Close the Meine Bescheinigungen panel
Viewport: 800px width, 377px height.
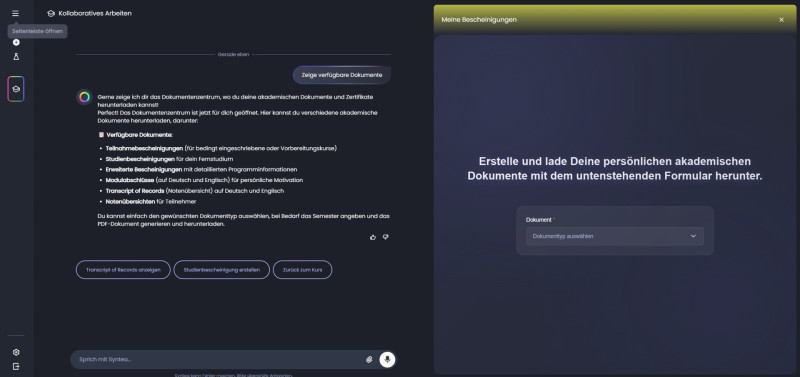[x=781, y=20]
